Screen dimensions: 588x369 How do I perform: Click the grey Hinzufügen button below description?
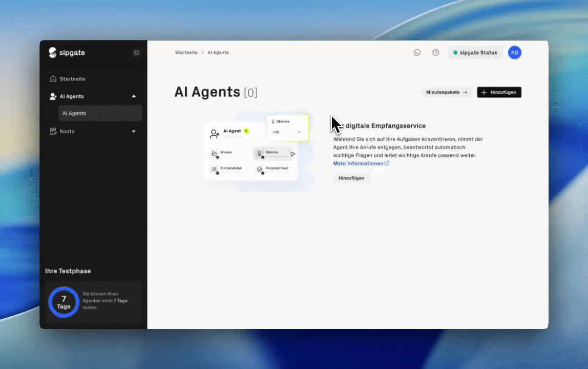[351, 178]
